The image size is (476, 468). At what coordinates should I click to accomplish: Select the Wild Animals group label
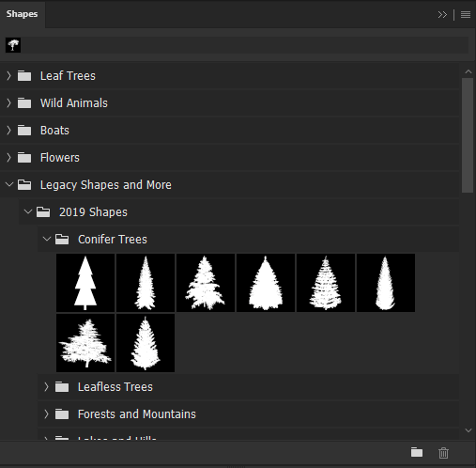tap(74, 103)
